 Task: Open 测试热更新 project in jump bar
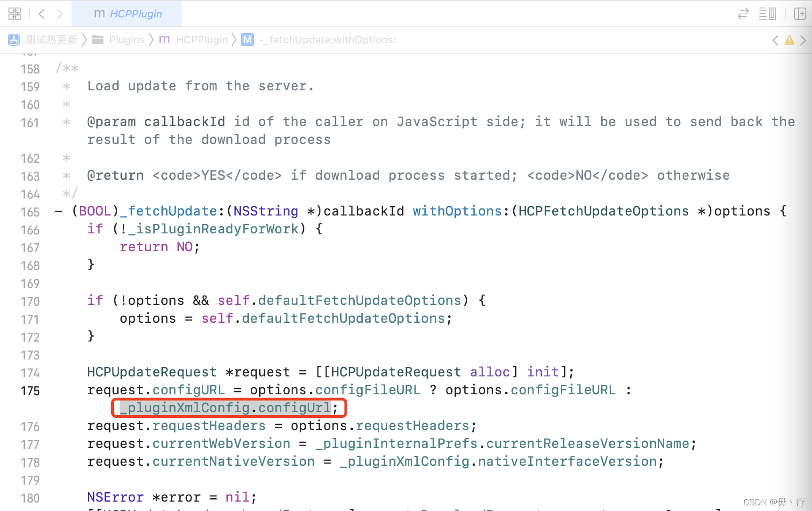point(52,40)
